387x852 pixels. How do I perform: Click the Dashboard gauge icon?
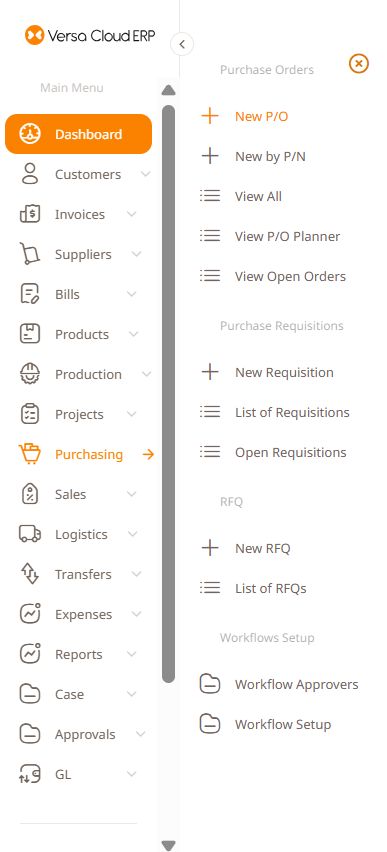coord(30,134)
